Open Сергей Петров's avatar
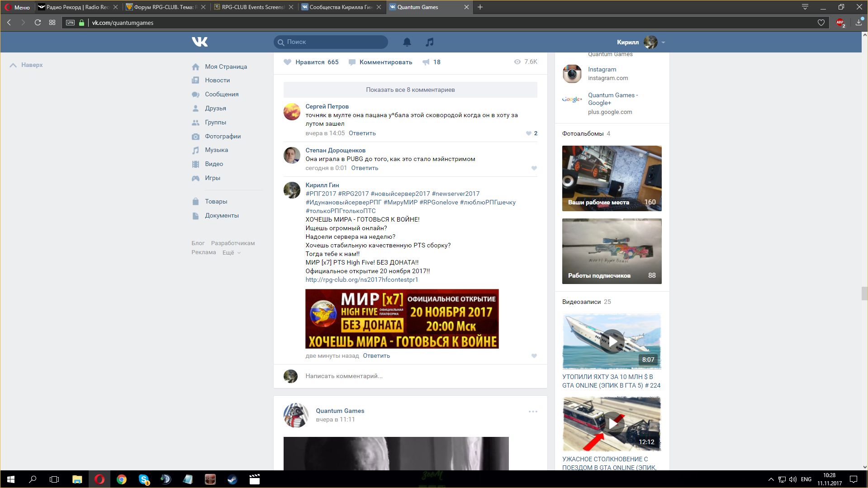The height and width of the screenshot is (488, 868). click(x=292, y=112)
